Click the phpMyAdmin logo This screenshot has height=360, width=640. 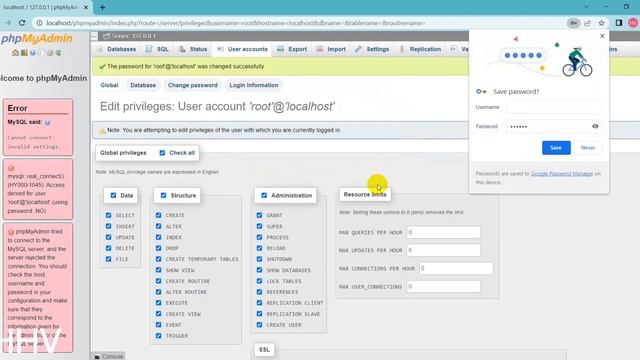point(37,39)
